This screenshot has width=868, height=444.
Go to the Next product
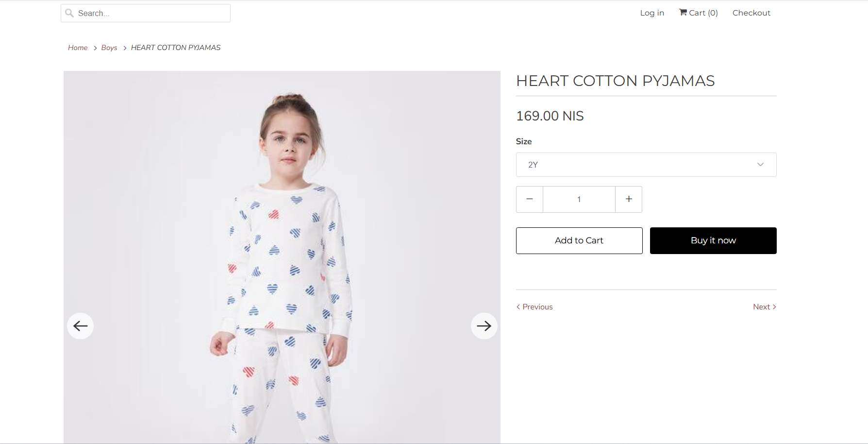[x=764, y=307]
